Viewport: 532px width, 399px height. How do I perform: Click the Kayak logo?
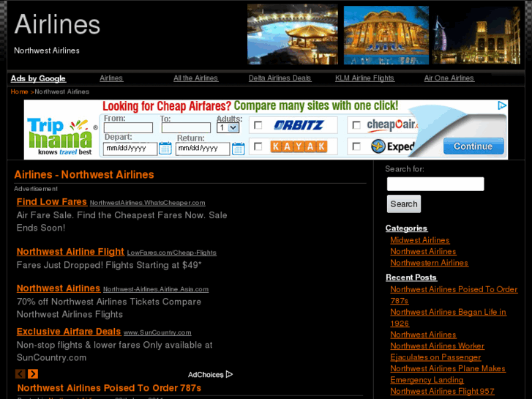tap(299, 146)
